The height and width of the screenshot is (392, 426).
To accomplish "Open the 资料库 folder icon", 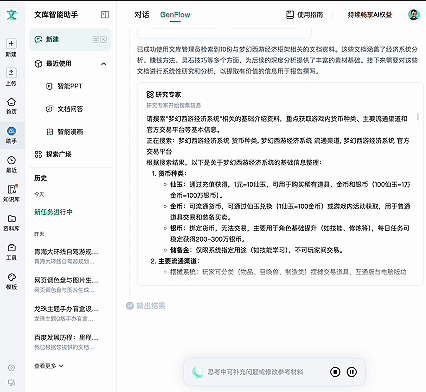I will [x=11, y=218].
